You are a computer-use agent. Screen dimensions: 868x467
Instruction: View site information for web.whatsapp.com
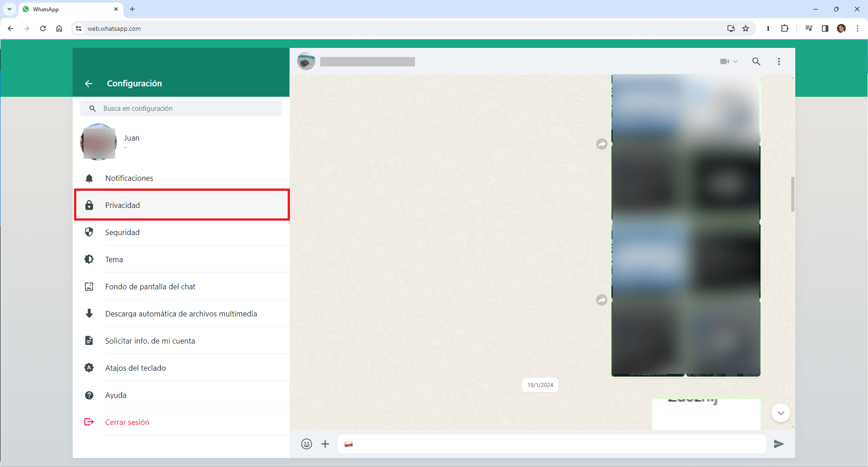[79, 28]
